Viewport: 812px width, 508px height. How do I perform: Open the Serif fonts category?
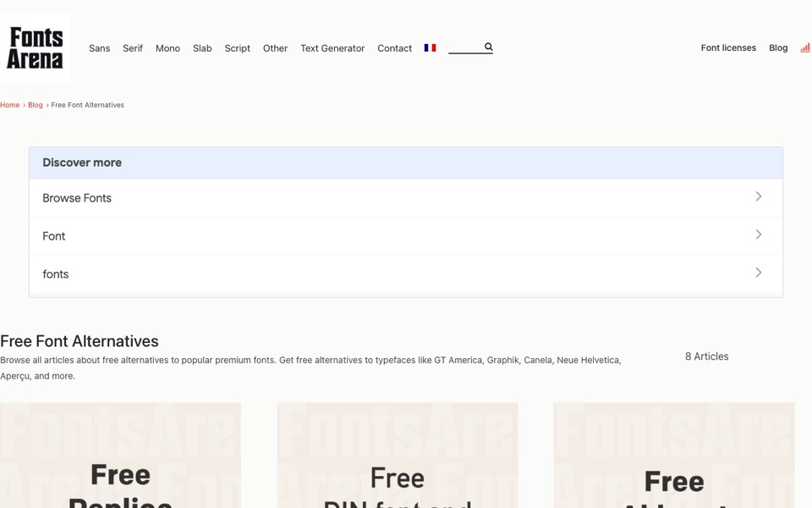(x=133, y=48)
